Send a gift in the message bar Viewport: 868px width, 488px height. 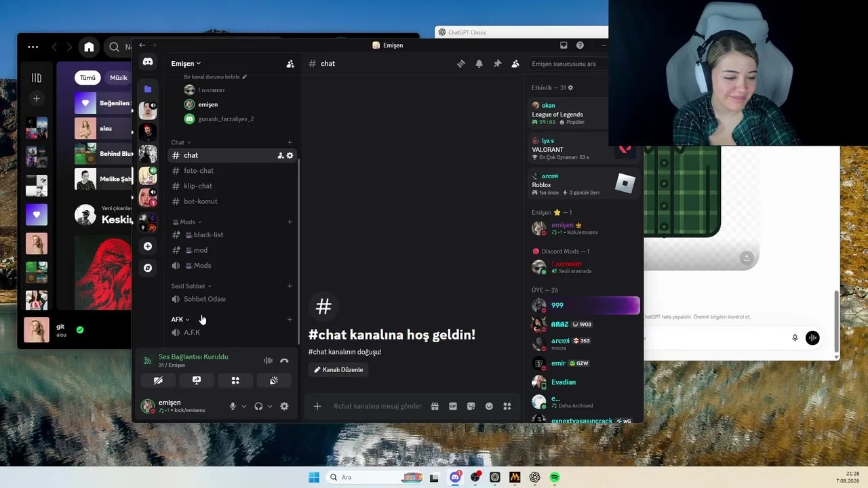(435, 406)
